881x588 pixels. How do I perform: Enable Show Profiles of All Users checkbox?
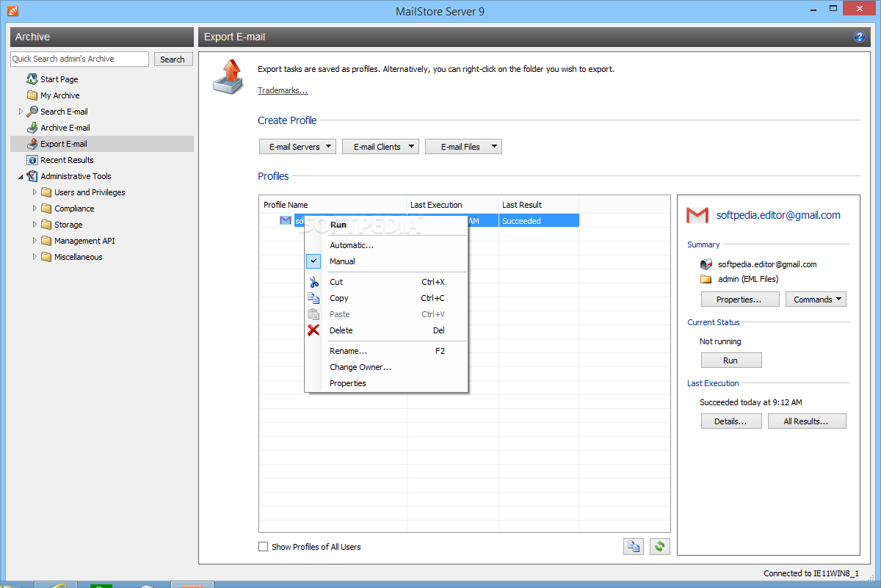[264, 547]
